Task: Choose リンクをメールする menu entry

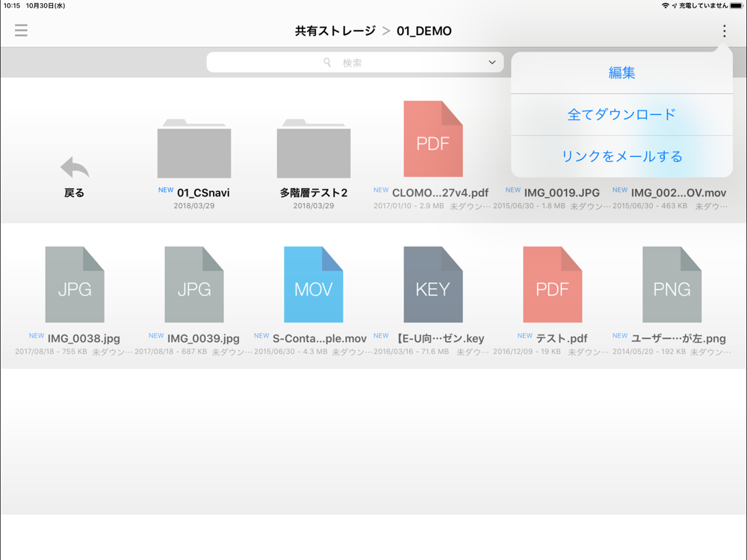Action: pyautogui.click(x=622, y=156)
